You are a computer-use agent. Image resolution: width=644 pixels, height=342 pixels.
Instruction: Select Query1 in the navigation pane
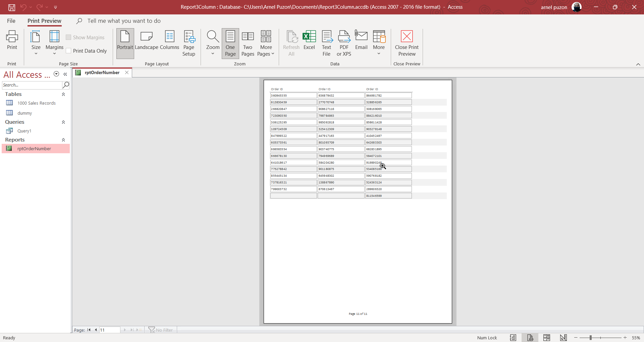[x=36, y=131]
